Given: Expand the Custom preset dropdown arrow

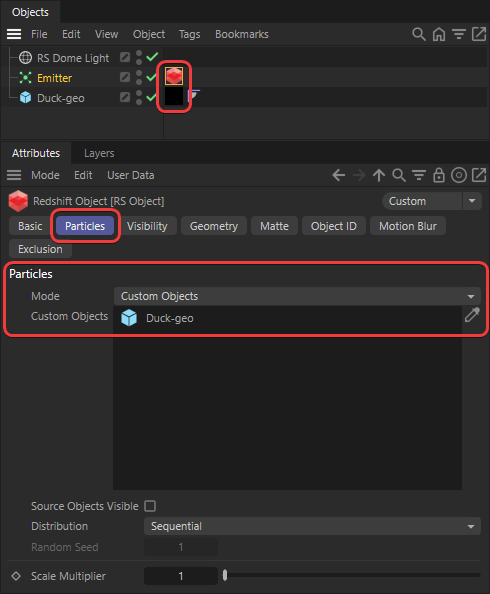Looking at the screenshot, I should [472, 201].
